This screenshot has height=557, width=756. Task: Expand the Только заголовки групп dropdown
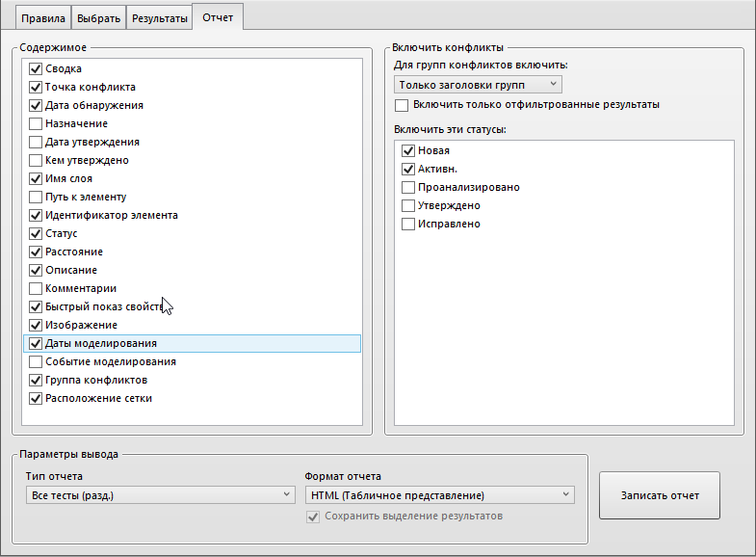click(x=479, y=85)
